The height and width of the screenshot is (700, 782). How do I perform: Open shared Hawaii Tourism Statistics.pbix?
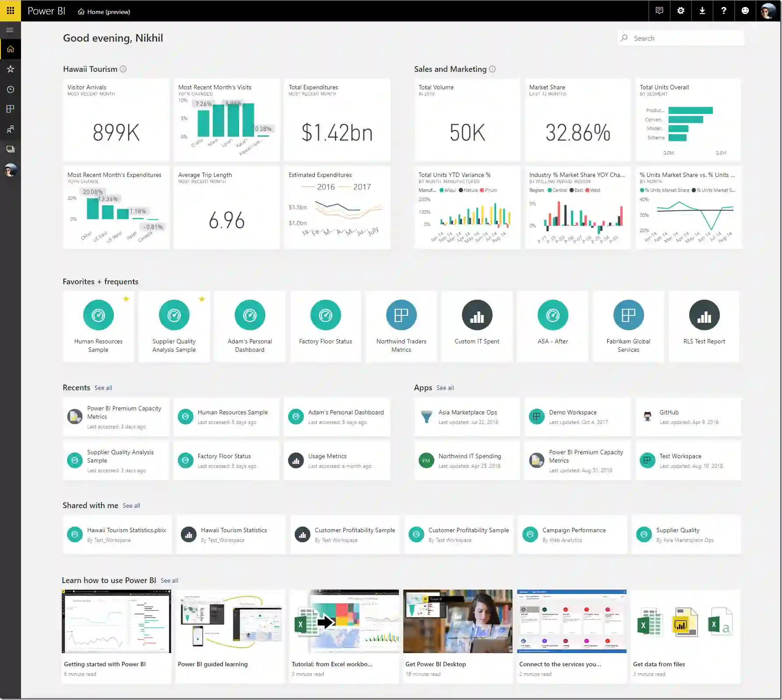coord(117,534)
